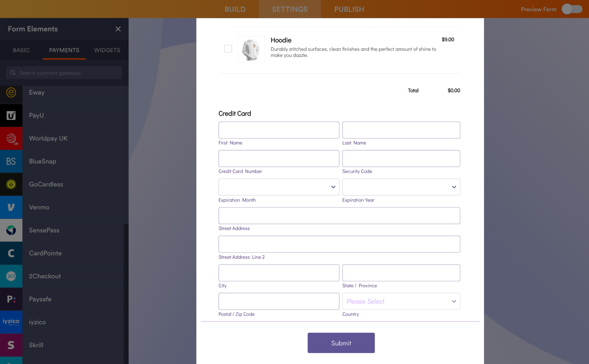Select the 2Checkout gateway label

point(45,276)
